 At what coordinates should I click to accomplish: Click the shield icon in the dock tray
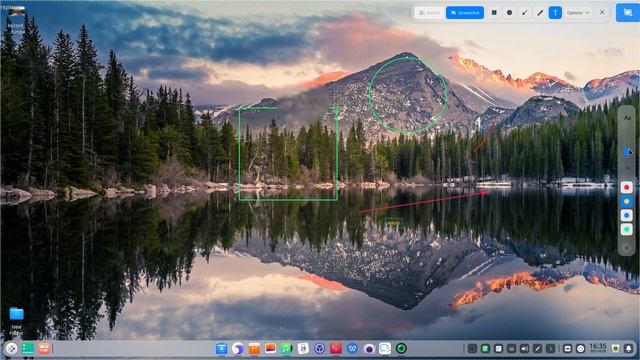[x=616, y=349]
